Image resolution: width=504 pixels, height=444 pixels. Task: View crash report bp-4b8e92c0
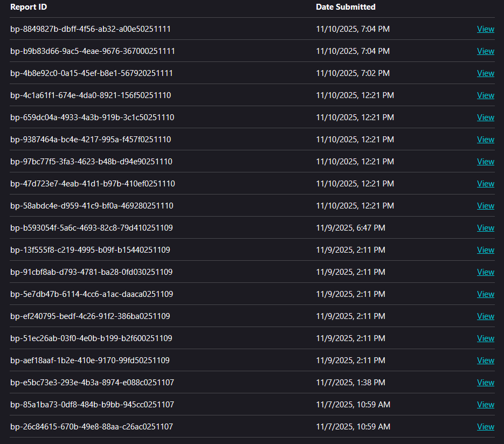pos(485,73)
